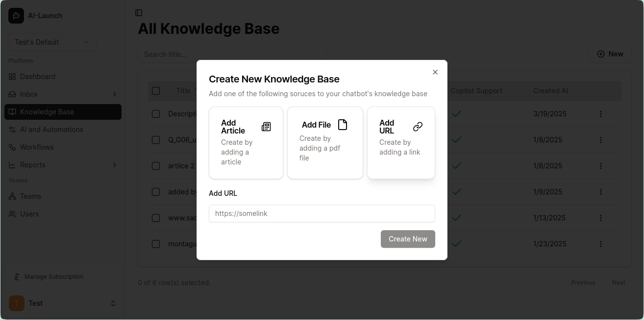Click the Test user avatar
The height and width of the screenshot is (320, 644).
click(x=17, y=303)
